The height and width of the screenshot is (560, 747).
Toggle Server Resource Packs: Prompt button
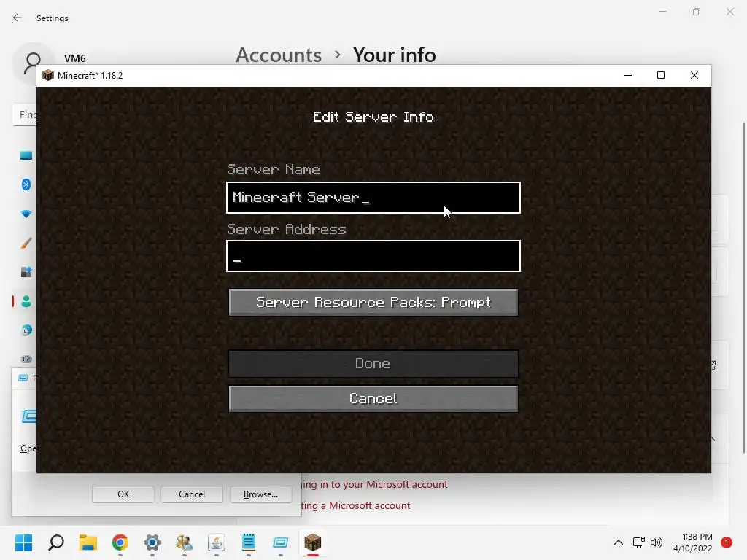pyautogui.click(x=373, y=303)
